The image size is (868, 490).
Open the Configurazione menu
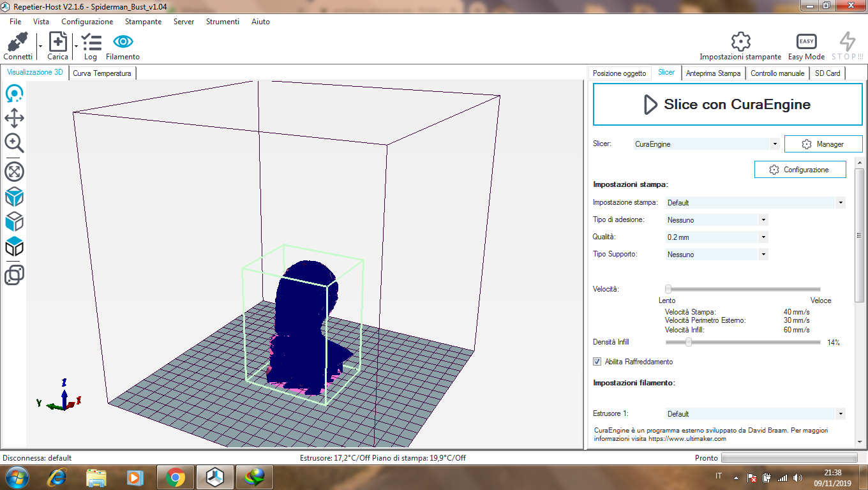[x=87, y=22]
